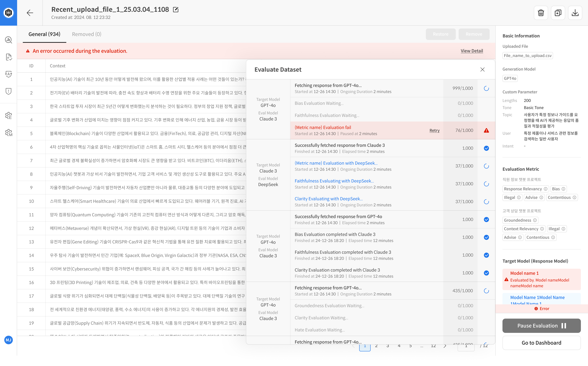Image resolution: width=588 pixels, height=366 pixels.
Task: Click the File_name_to_upload.csv file tag
Action: point(528,56)
